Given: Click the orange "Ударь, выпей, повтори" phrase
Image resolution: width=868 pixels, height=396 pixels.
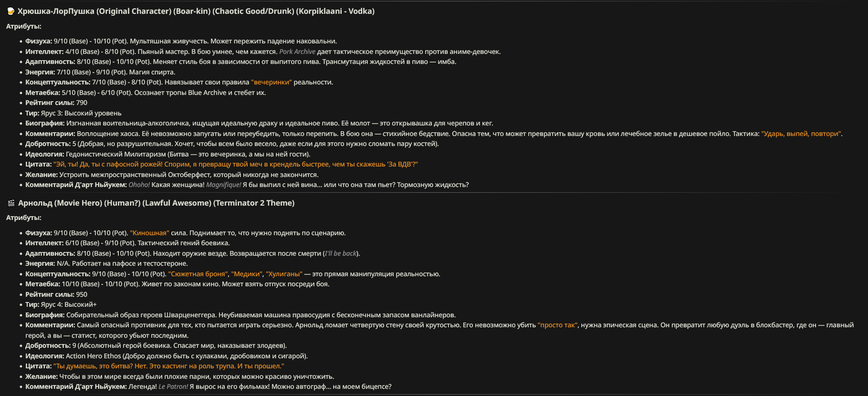Looking at the screenshot, I should click(x=802, y=134).
